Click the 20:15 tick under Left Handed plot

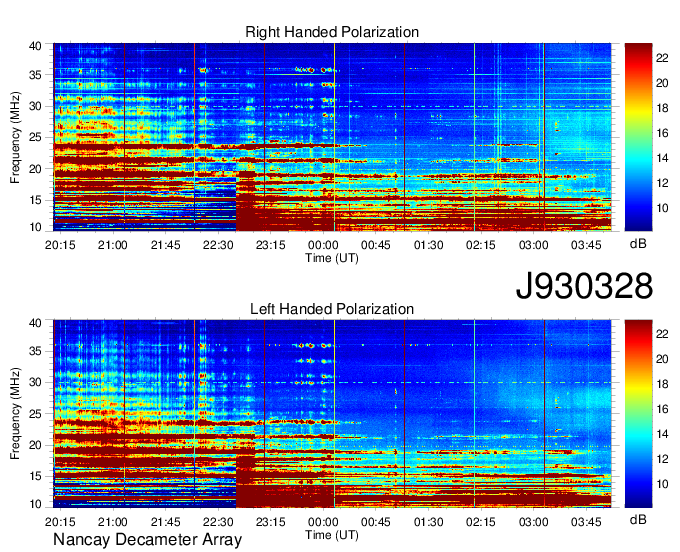pyautogui.click(x=60, y=522)
